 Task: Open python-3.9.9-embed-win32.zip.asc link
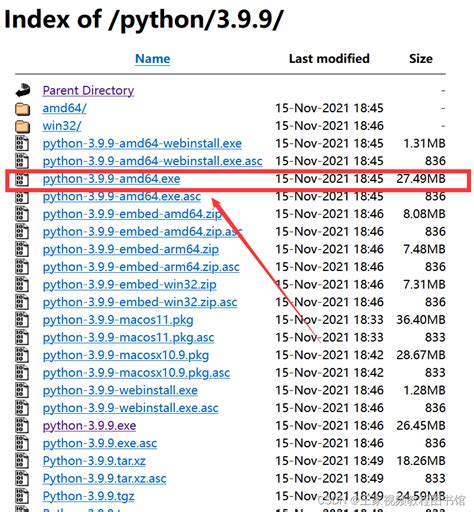click(140, 302)
